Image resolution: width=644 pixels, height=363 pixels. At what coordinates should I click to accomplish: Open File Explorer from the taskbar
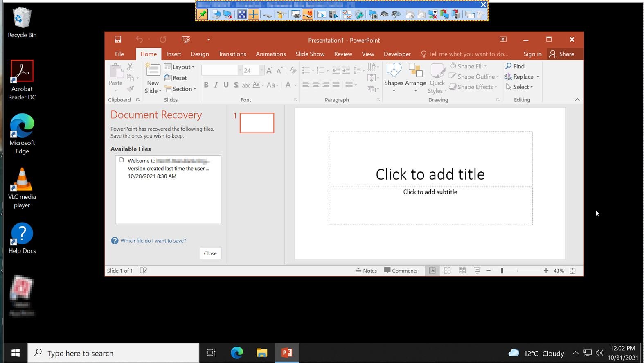coord(262,353)
